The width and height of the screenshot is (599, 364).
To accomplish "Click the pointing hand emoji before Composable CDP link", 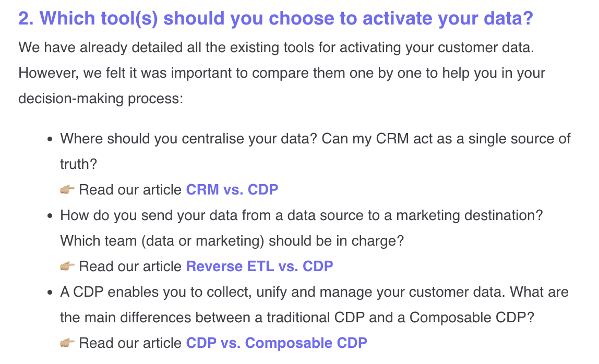I will [x=67, y=343].
